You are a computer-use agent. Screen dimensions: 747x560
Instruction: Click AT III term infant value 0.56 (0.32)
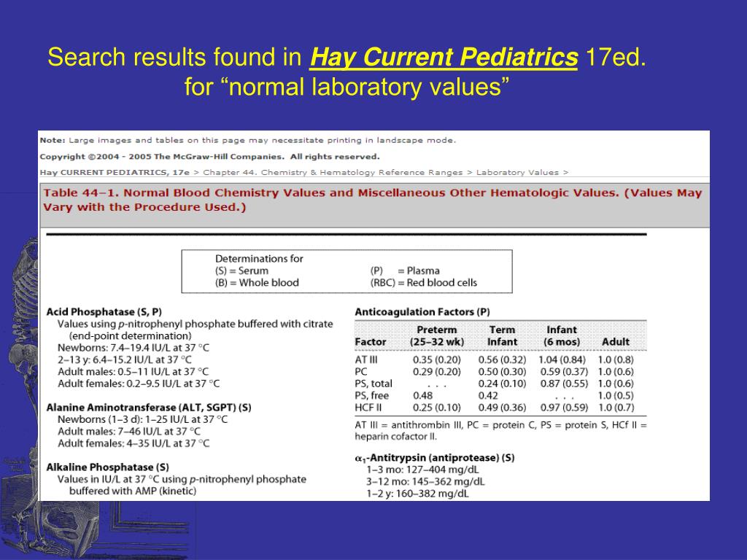point(502,360)
